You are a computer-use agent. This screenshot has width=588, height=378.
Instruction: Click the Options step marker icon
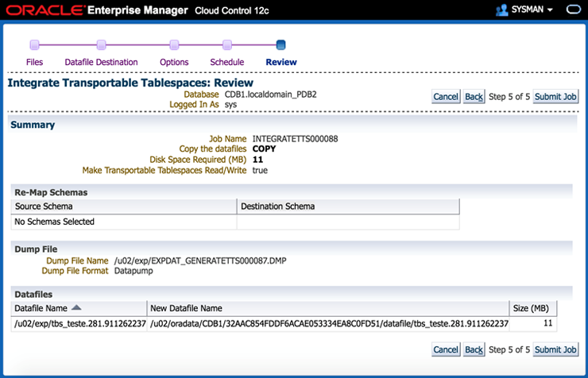(174, 45)
